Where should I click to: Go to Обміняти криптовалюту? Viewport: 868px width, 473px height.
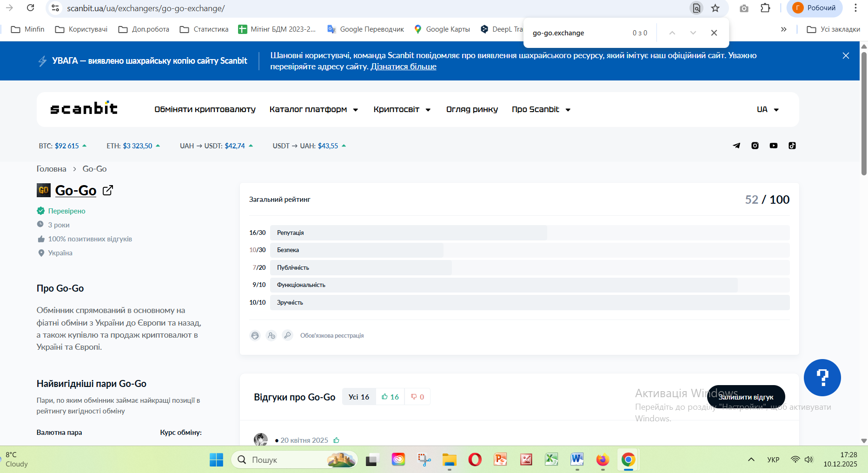[x=205, y=109]
